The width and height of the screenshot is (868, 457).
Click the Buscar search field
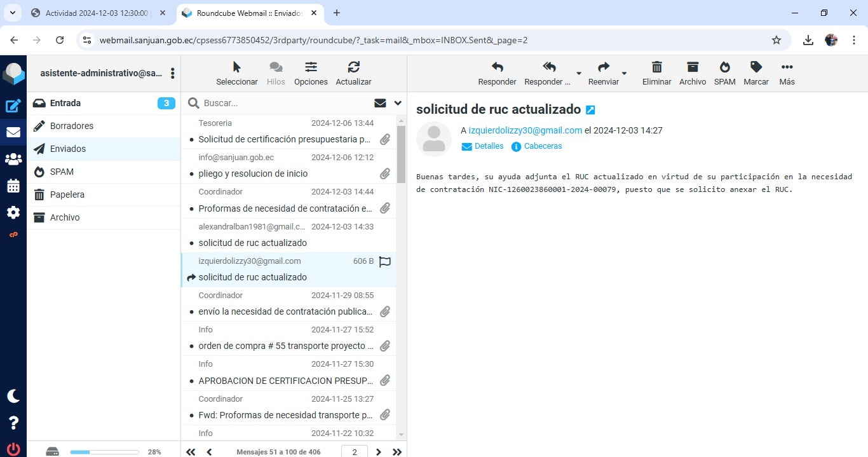pyautogui.click(x=286, y=103)
